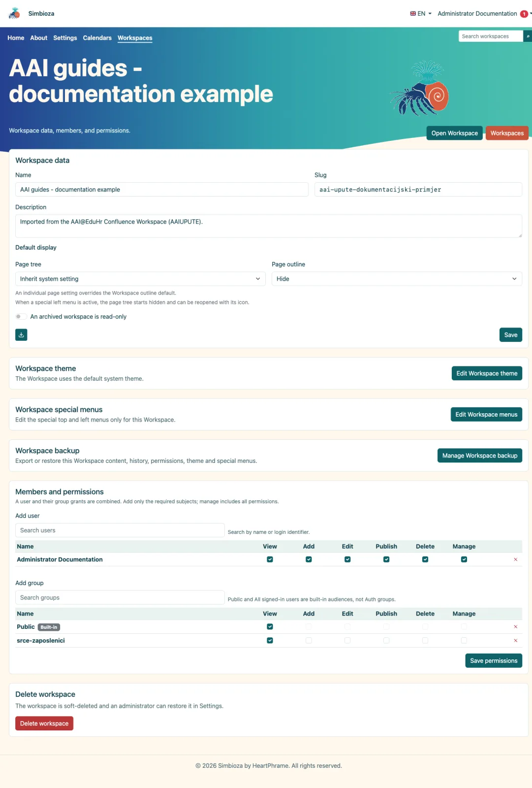
Task: Save the workspace data
Action: [511, 335]
